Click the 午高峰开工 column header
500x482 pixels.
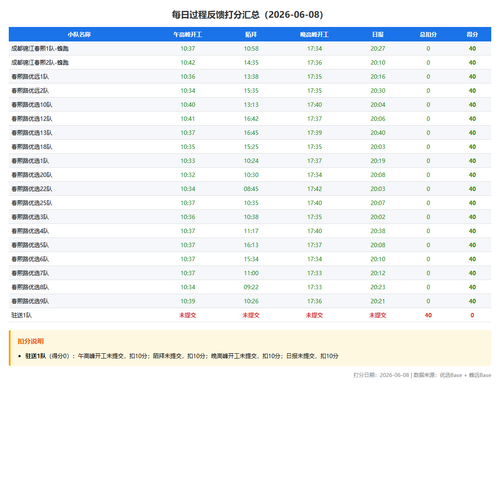188,34
